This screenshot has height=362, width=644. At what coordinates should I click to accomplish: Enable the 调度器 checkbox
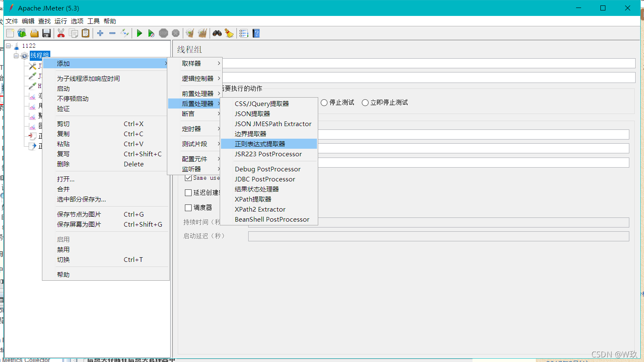[188, 208]
